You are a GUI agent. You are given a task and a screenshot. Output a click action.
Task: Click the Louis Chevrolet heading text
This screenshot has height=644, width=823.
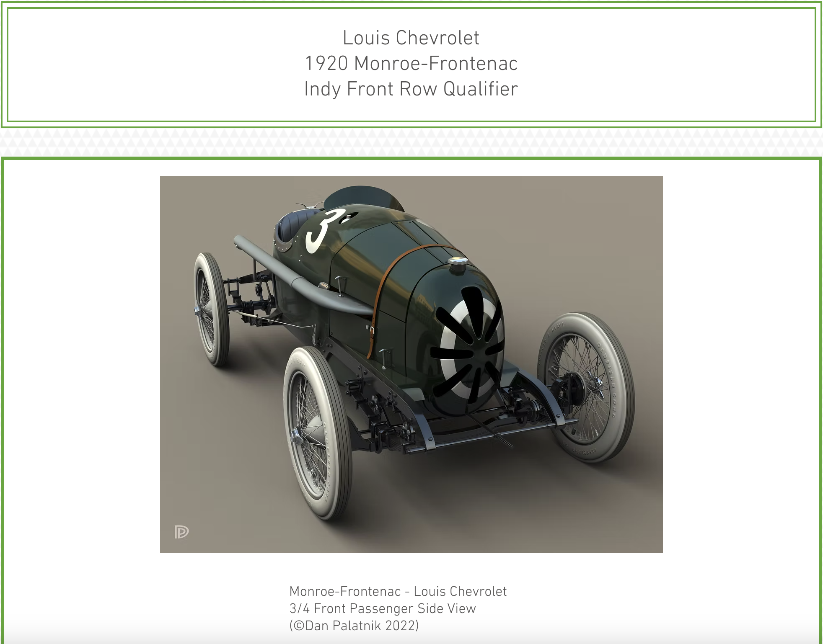tap(411, 38)
